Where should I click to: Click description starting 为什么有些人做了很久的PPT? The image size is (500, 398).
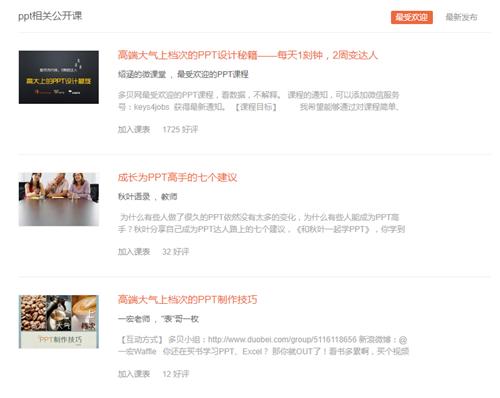[262, 223]
